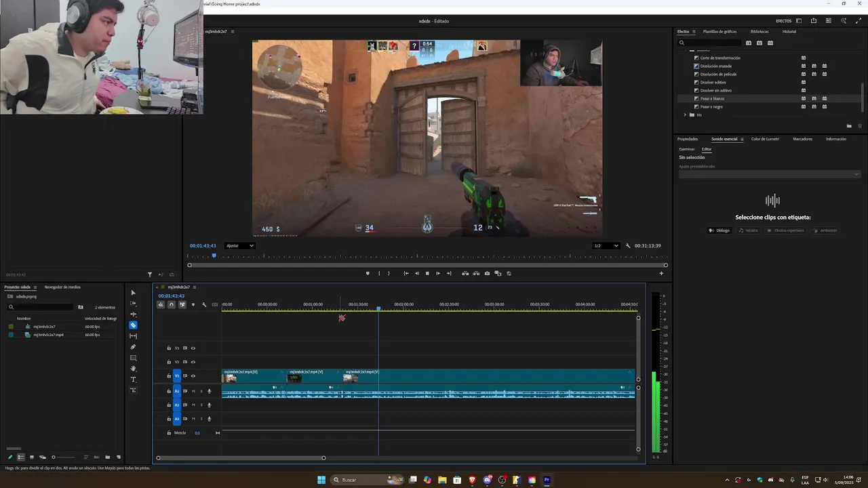
Task: Click the Lift button in monitor
Action: click(465, 273)
